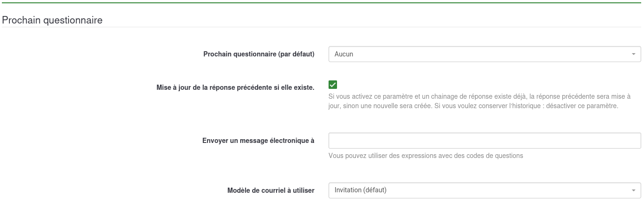Image resolution: width=644 pixels, height=205 pixels.
Task: Click the green line at the page top
Action: [x=322, y=2]
